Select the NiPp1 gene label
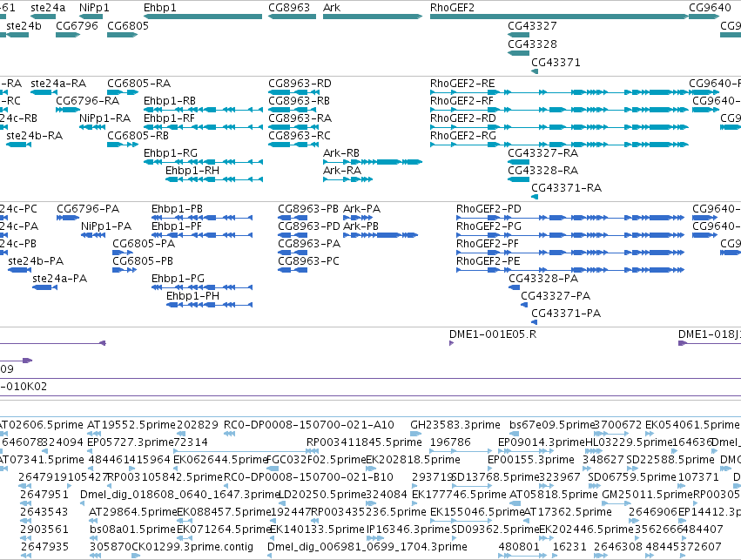The image size is (741, 560). coord(94,8)
